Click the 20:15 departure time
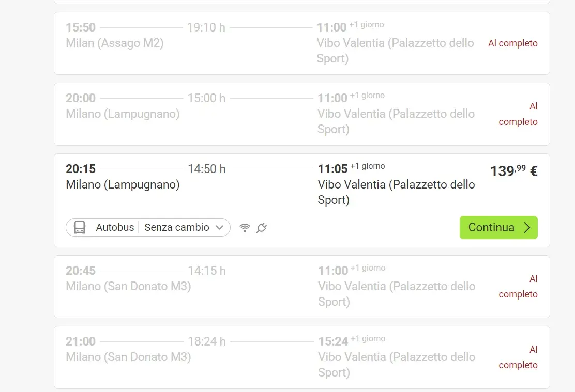 (81, 169)
